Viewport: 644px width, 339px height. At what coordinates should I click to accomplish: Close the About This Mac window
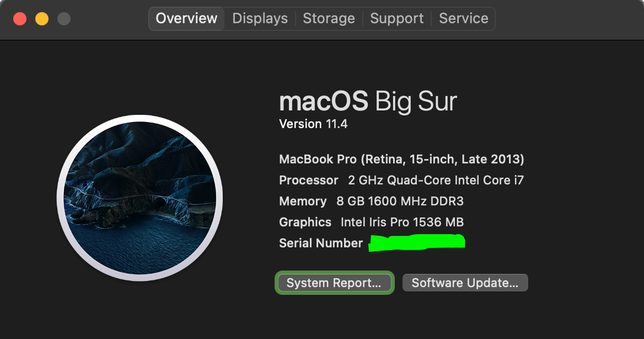click(x=20, y=19)
